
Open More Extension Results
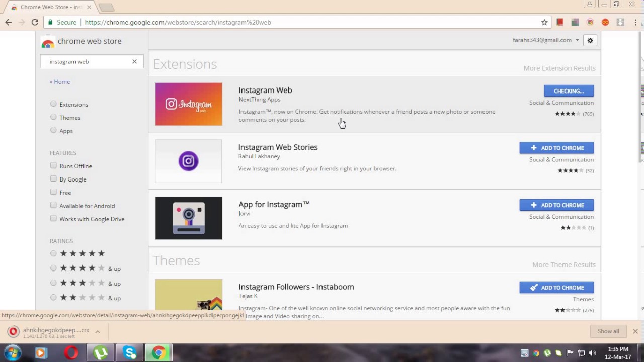coord(559,68)
